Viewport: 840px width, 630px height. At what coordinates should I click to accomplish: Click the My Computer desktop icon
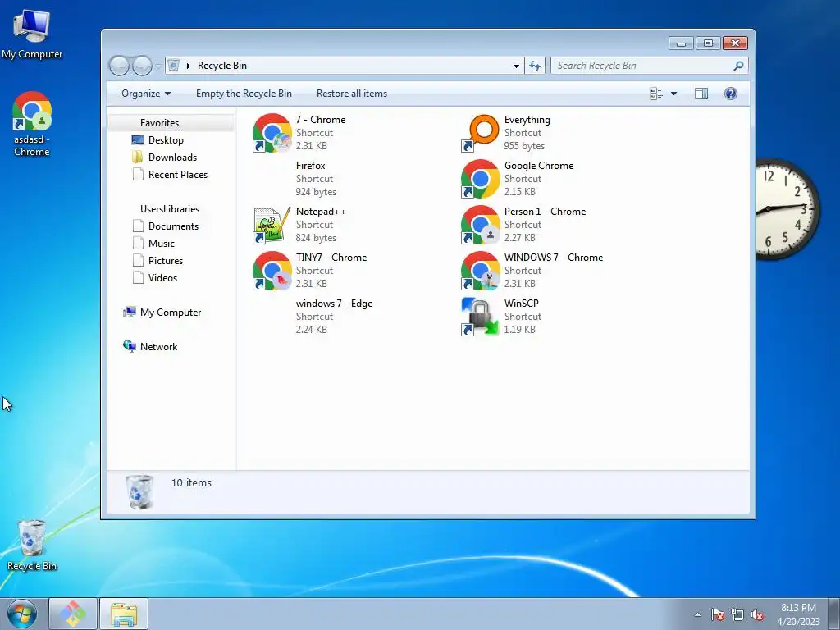(32, 33)
